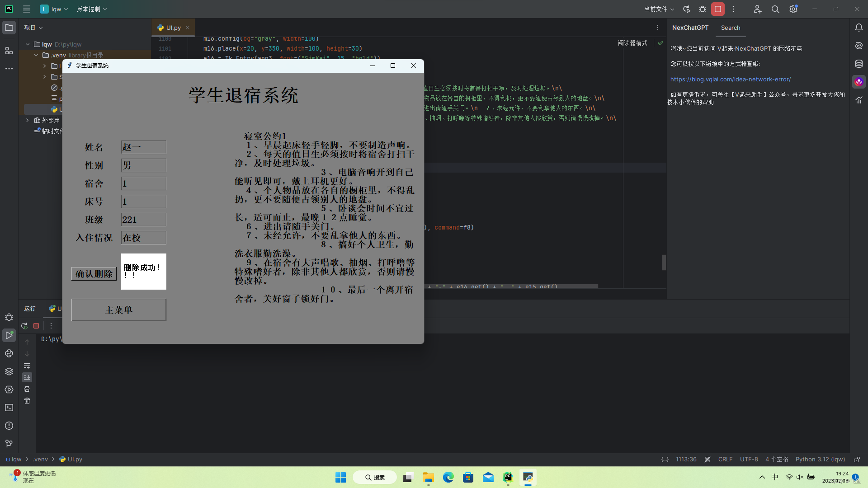Click the Python 3.12 (lqw) interpreter selector
Viewport: 868px width, 488px height.
[820, 459]
